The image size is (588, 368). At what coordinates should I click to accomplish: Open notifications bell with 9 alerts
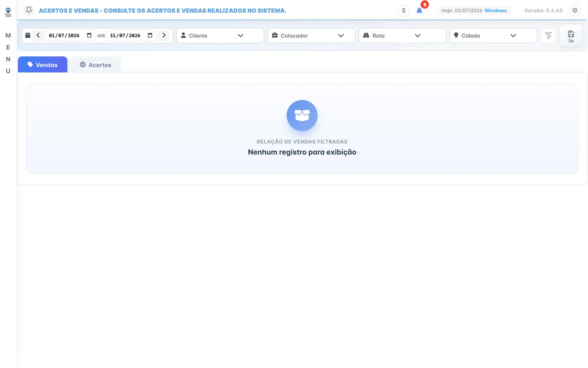pos(419,10)
